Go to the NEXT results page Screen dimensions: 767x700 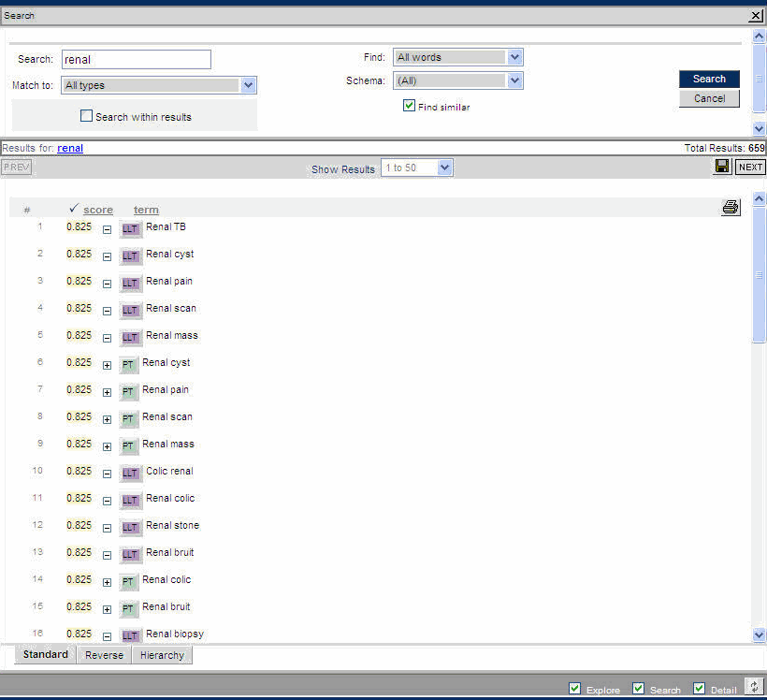(x=750, y=168)
